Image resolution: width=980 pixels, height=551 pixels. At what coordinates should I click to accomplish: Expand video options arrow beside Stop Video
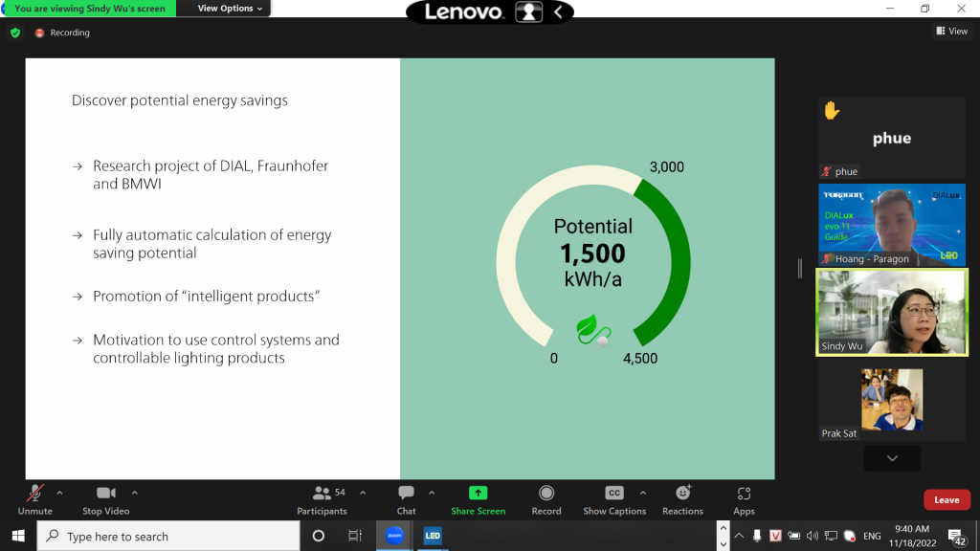(x=134, y=493)
